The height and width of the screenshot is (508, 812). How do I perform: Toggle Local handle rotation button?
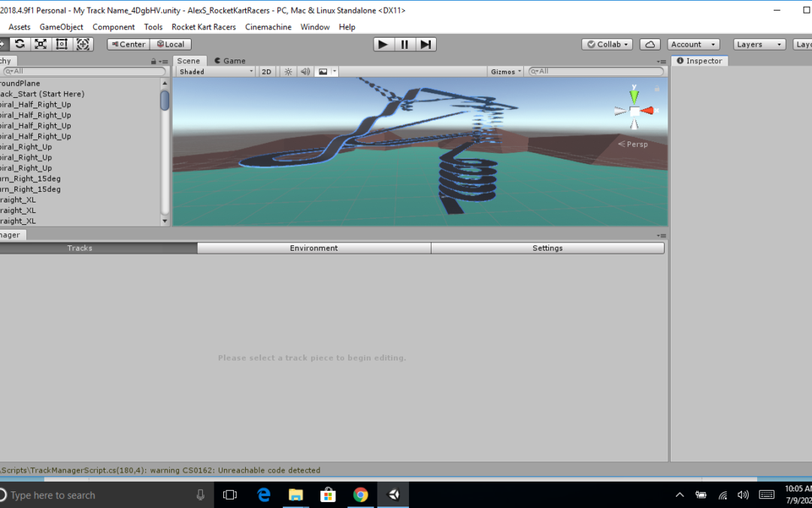click(171, 44)
